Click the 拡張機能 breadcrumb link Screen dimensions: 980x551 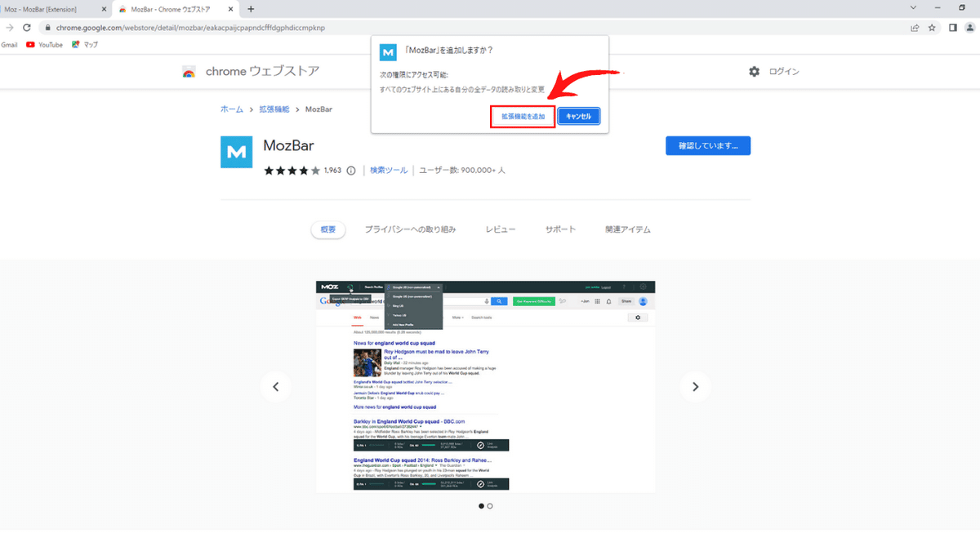click(x=274, y=109)
